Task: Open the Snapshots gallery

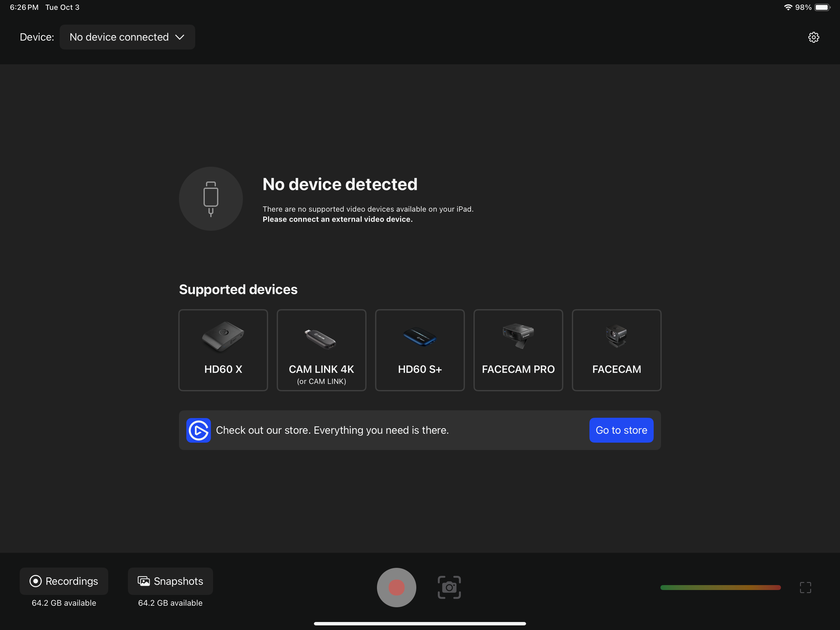Action: (x=170, y=581)
